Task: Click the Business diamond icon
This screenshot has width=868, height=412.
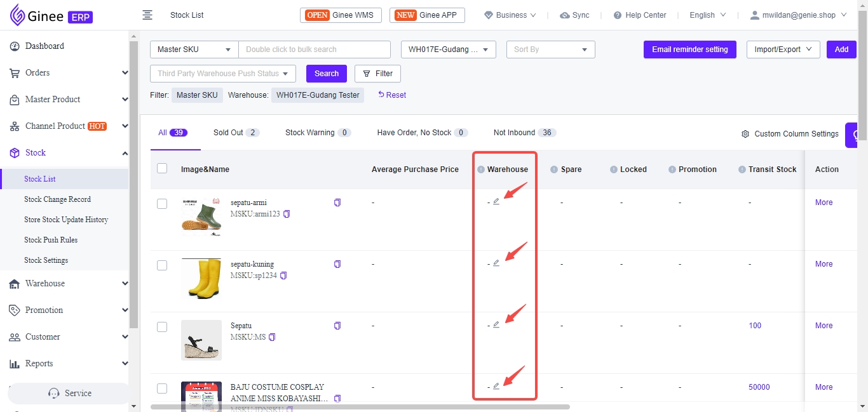Action: tap(489, 15)
